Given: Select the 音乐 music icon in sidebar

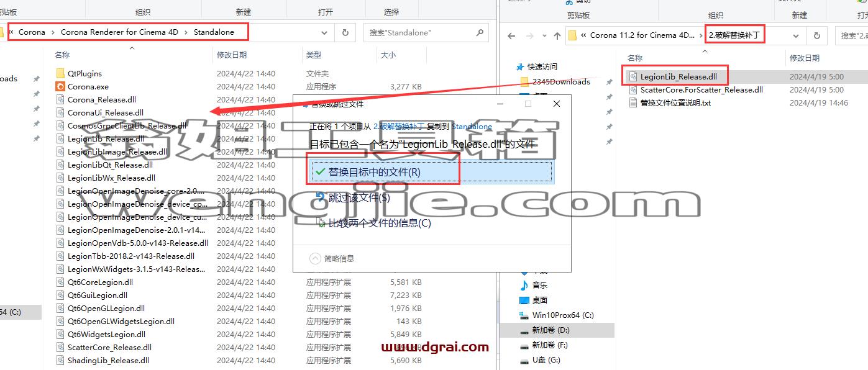Looking at the screenshot, I should (x=524, y=285).
